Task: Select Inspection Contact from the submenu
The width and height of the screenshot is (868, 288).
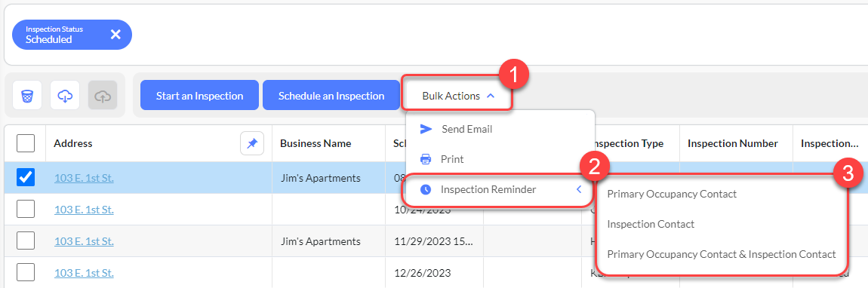Action: 651,225
